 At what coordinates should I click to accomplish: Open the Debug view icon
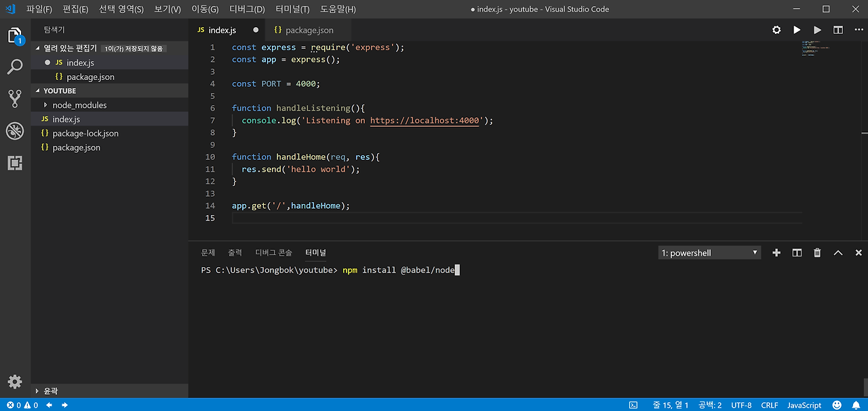(15, 131)
